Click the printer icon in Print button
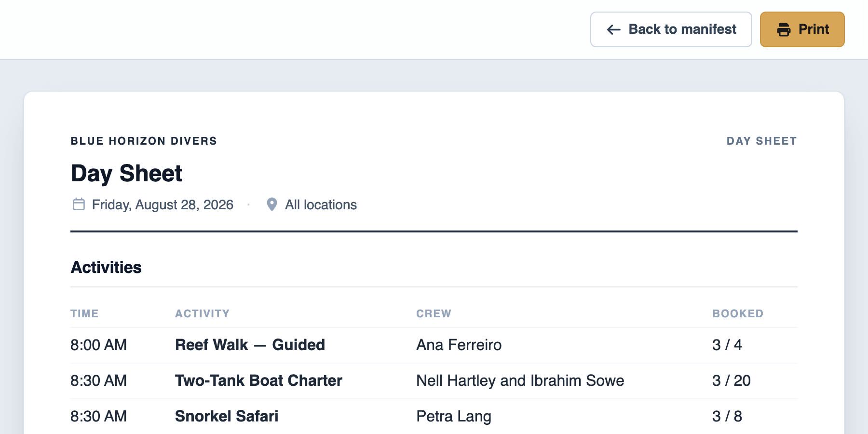868x434 pixels. click(x=784, y=29)
